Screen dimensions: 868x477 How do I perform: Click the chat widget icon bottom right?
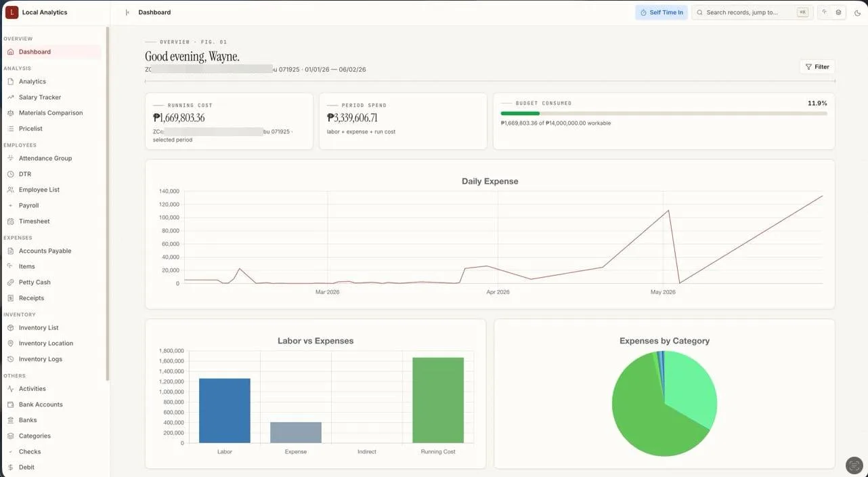(x=854, y=465)
